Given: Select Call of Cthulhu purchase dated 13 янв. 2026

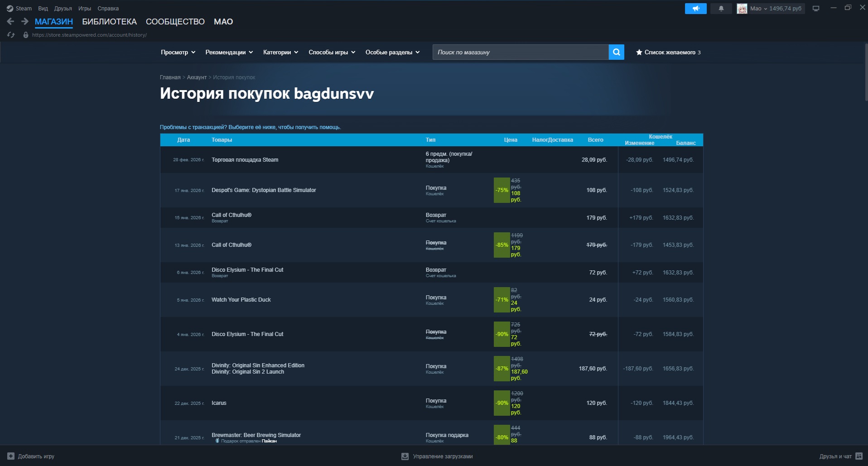Looking at the screenshot, I should tap(431, 245).
